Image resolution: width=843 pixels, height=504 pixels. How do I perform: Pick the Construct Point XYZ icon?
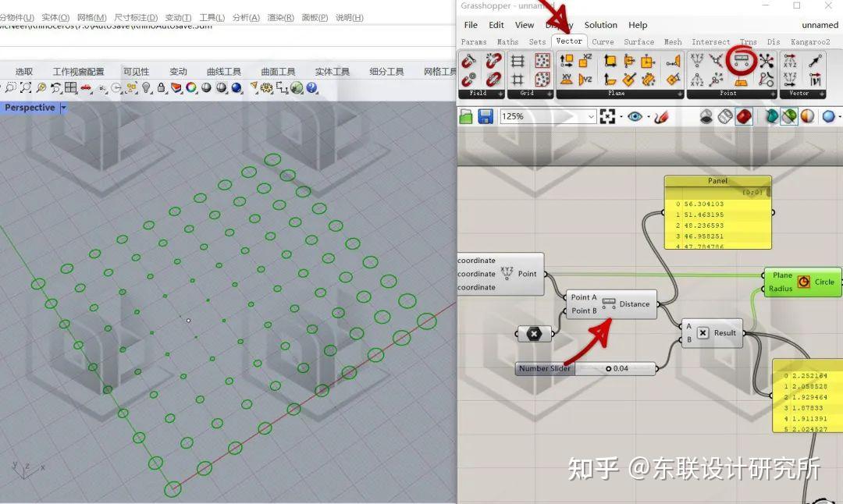click(697, 61)
